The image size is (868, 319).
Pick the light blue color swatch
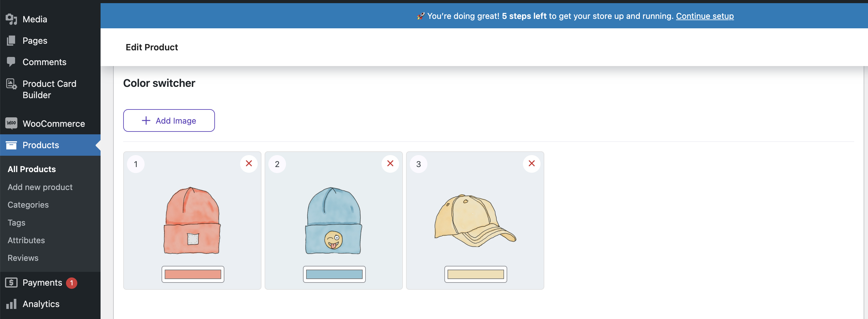tap(334, 274)
